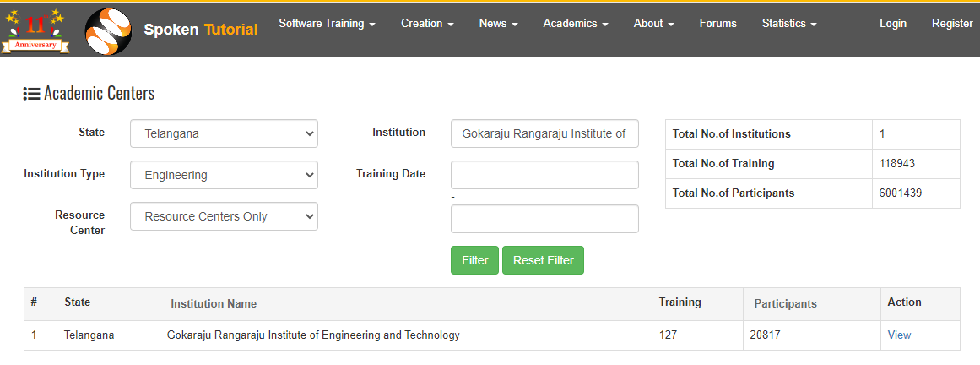The width and height of the screenshot is (980, 365).
Task: Click the Total No.of Institutions label
Action: click(x=731, y=134)
